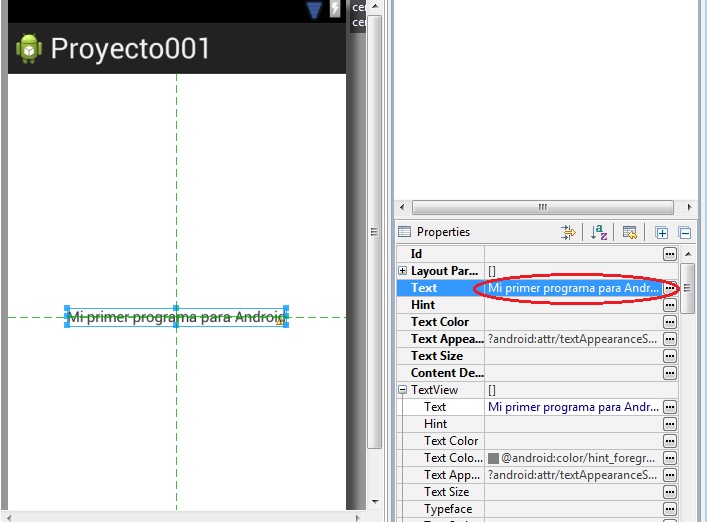Open ellipsis button for nested TextView Text row
707x522 pixels.
[670, 407]
